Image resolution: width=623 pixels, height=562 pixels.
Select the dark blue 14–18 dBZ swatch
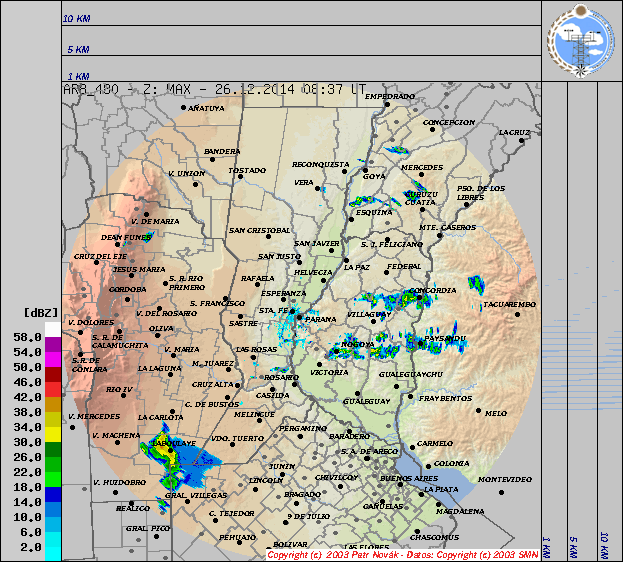(x=52, y=495)
